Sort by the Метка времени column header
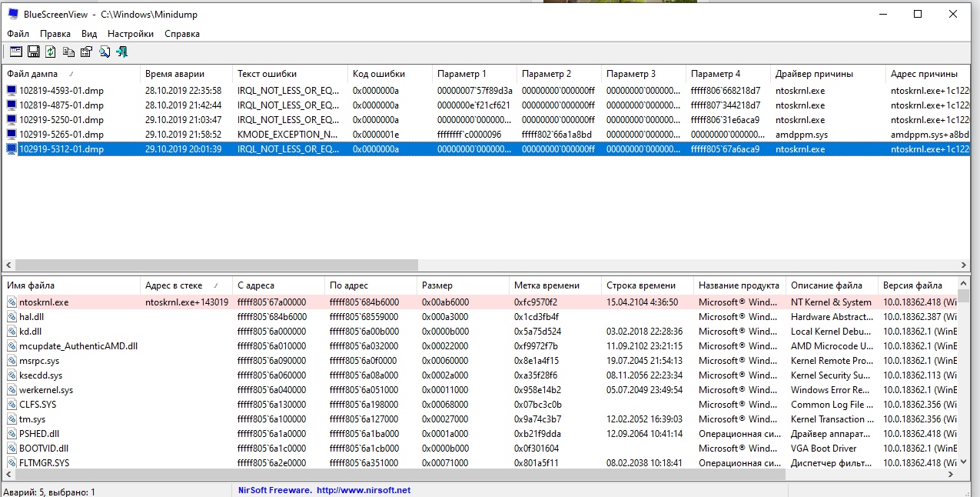980x497 pixels. 556,285
